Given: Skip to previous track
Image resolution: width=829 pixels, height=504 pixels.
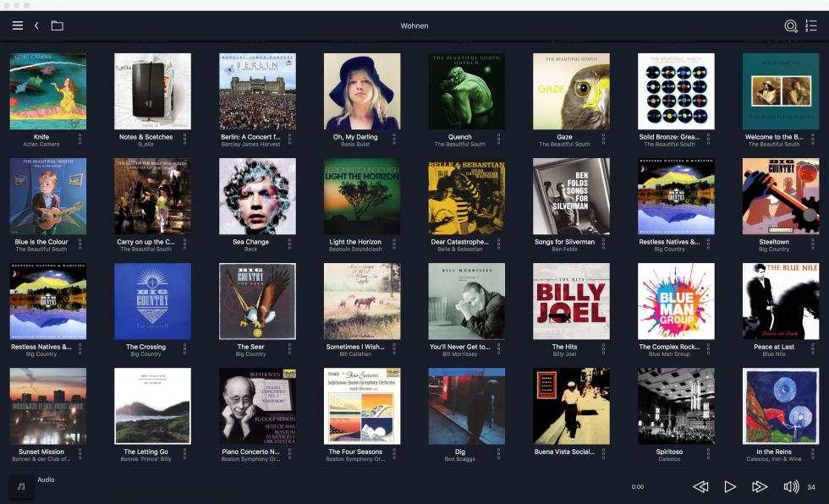Looking at the screenshot, I should tap(700, 486).
